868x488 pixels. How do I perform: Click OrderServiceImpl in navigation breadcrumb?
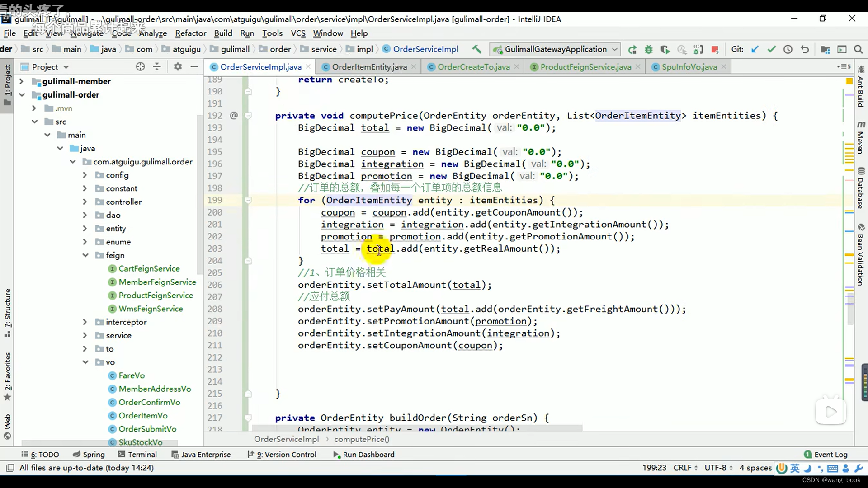(420, 49)
